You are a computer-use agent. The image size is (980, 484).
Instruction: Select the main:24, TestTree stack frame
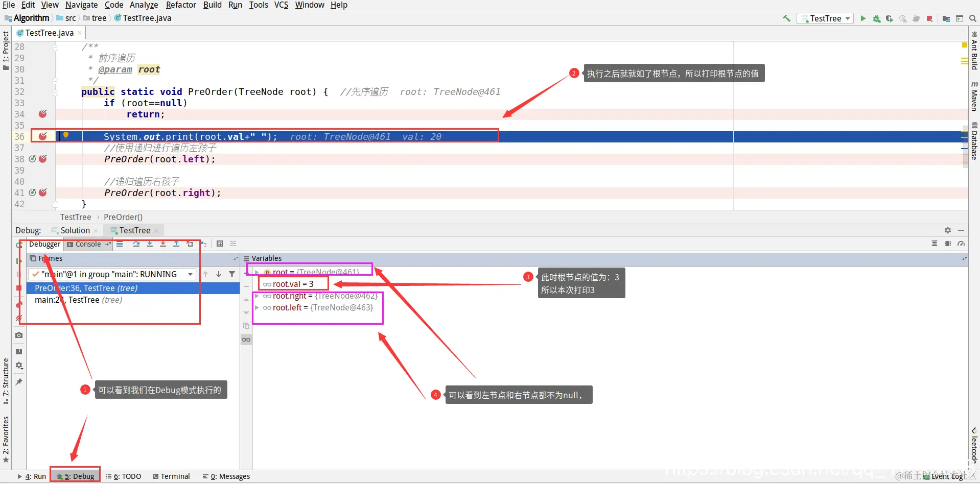point(133,300)
